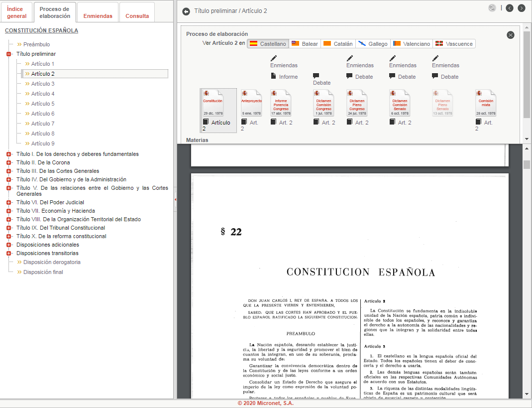Click document viewer scrollbar thumb
The height and width of the screenshot is (408, 532).
pos(527,164)
